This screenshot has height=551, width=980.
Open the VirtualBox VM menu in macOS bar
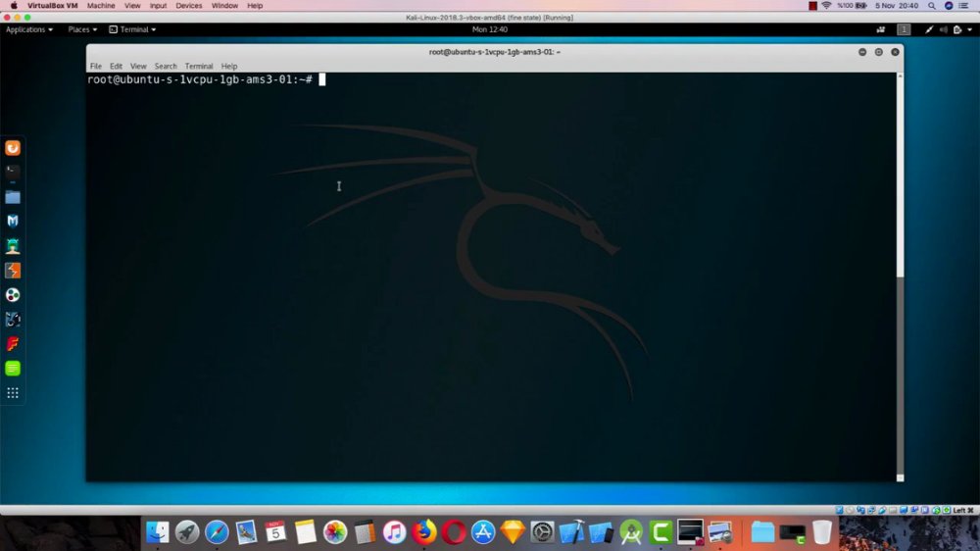coord(53,6)
